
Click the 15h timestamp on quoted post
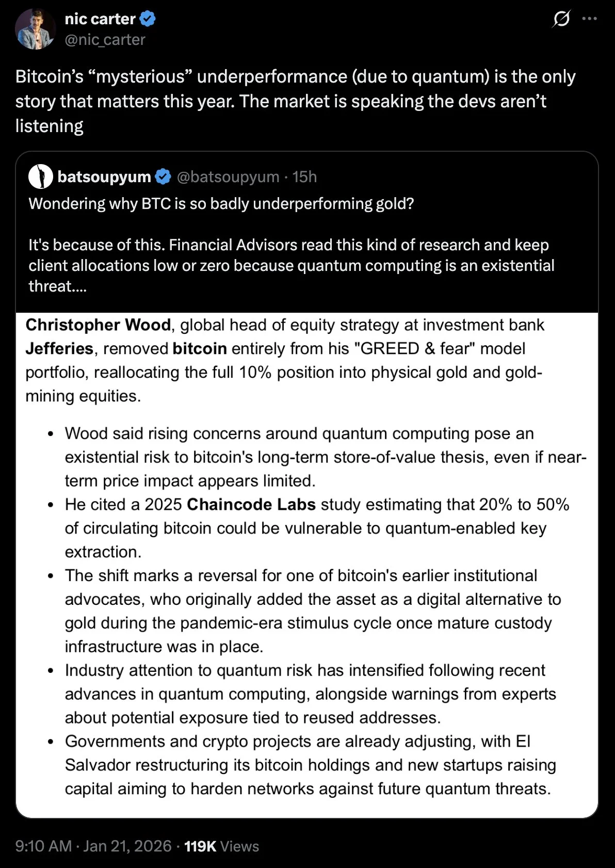(304, 176)
